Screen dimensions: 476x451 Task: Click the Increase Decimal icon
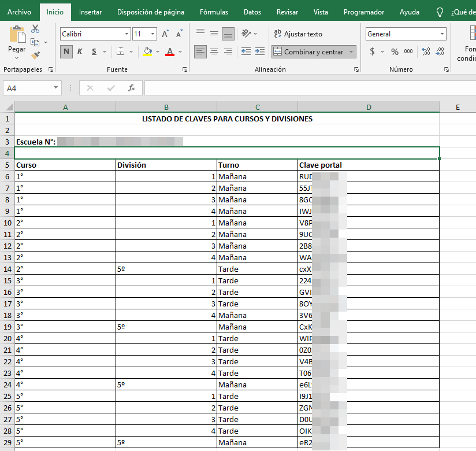[426, 51]
